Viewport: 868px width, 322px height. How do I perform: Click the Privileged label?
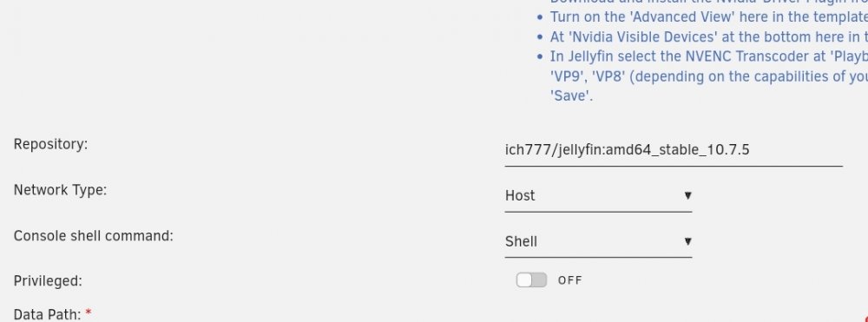[x=48, y=281]
